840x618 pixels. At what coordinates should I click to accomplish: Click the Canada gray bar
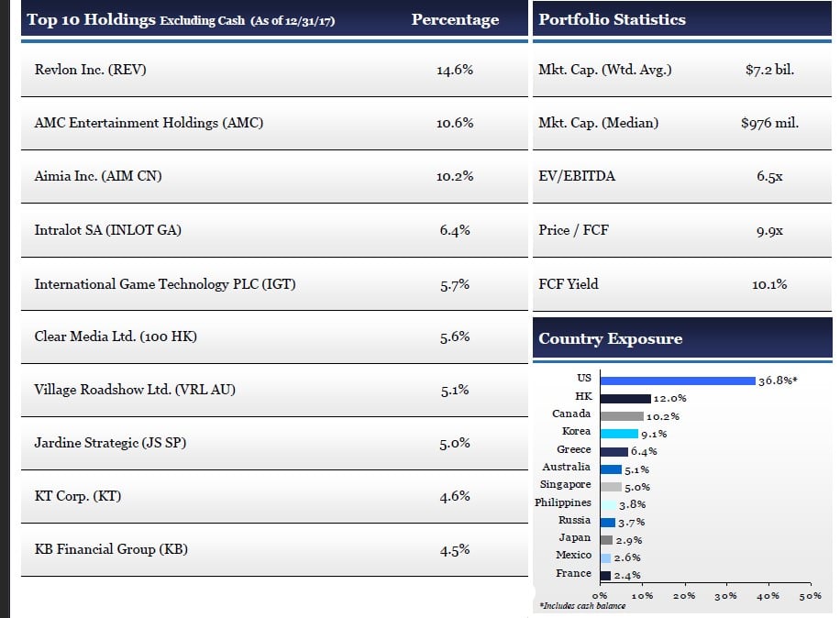click(x=622, y=415)
